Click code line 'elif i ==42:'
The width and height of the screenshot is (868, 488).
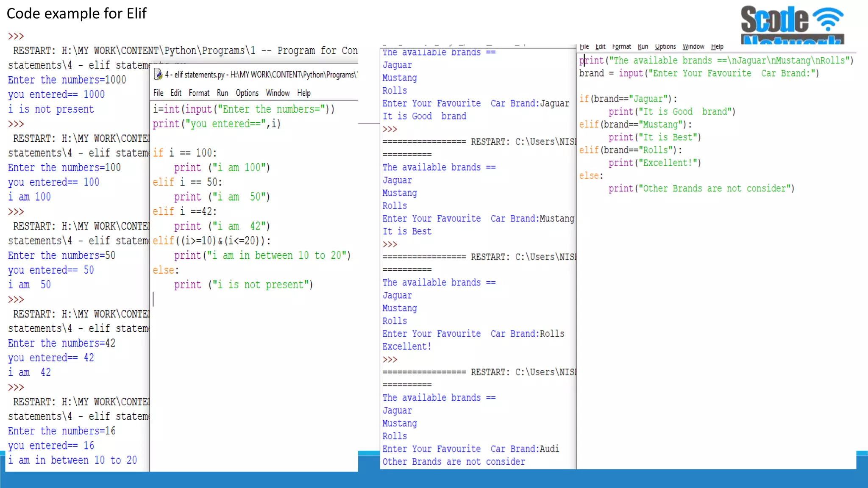185,211
